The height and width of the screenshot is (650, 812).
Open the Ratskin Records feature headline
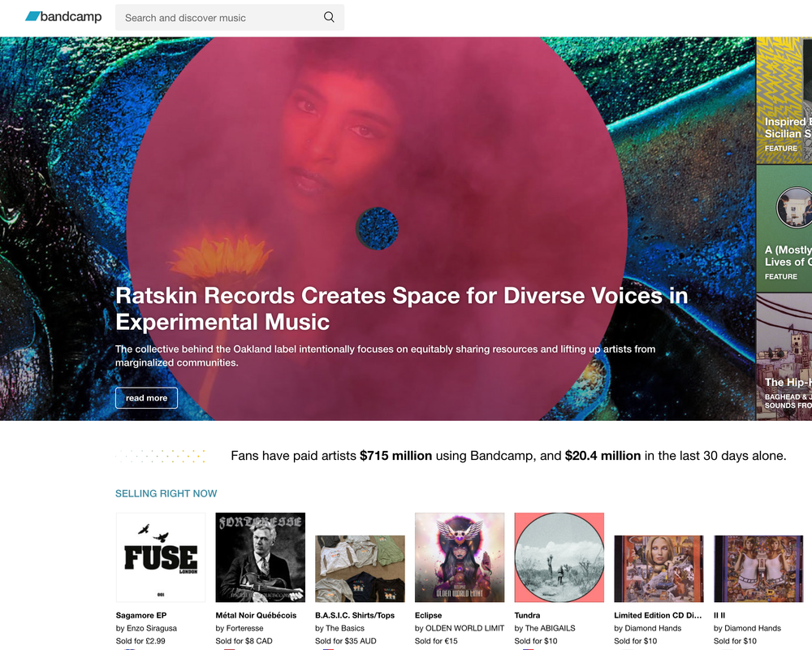tap(401, 309)
